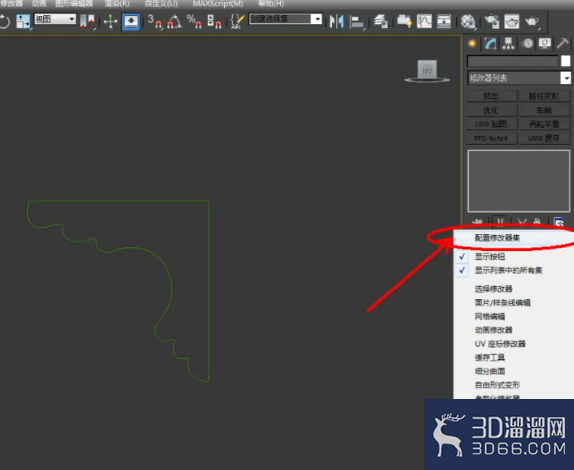Image resolution: width=574 pixels, height=470 pixels.
Task: Click the Align tool icon
Action: click(357, 22)
